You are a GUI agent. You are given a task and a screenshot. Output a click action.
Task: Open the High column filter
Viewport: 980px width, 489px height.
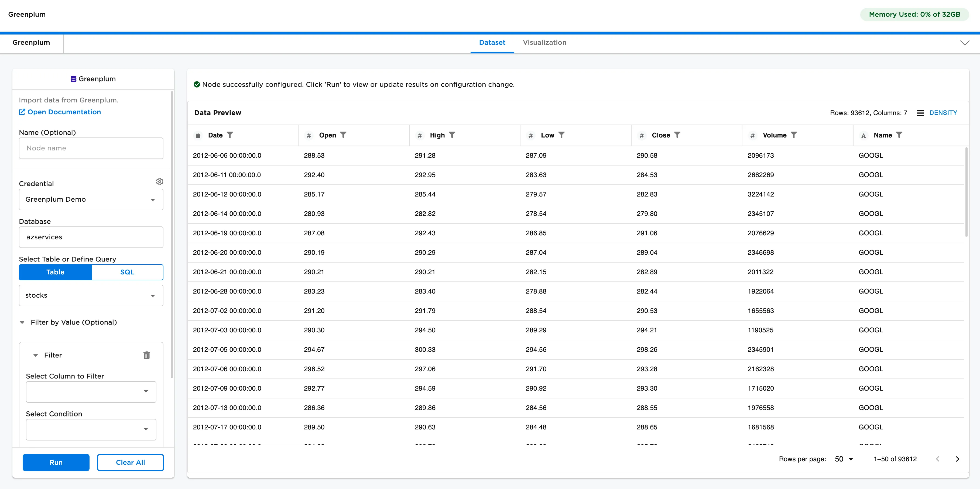point(452,135)
